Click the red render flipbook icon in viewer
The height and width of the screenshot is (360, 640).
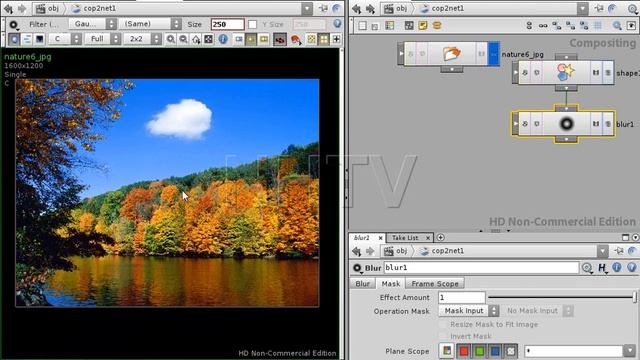296,39
